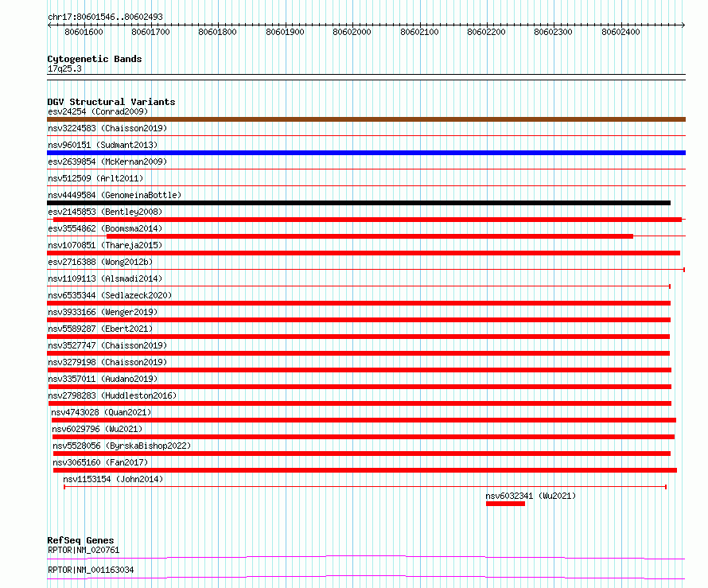
Task: Open the nsv2798283 (Huddleston2016) label
Action: [112, 395]
